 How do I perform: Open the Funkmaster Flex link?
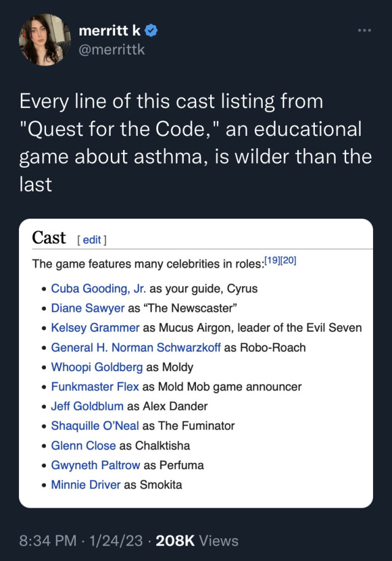(95, 386)
